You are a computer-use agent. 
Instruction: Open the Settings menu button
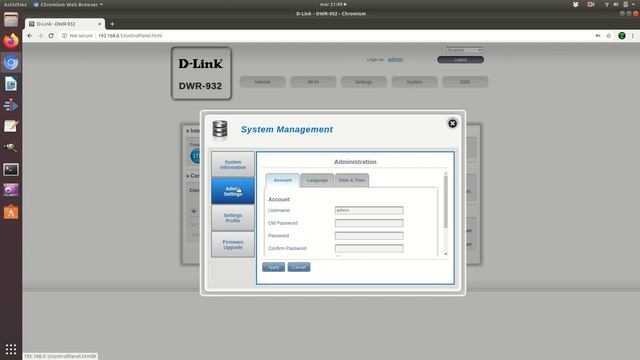[364, 82]
